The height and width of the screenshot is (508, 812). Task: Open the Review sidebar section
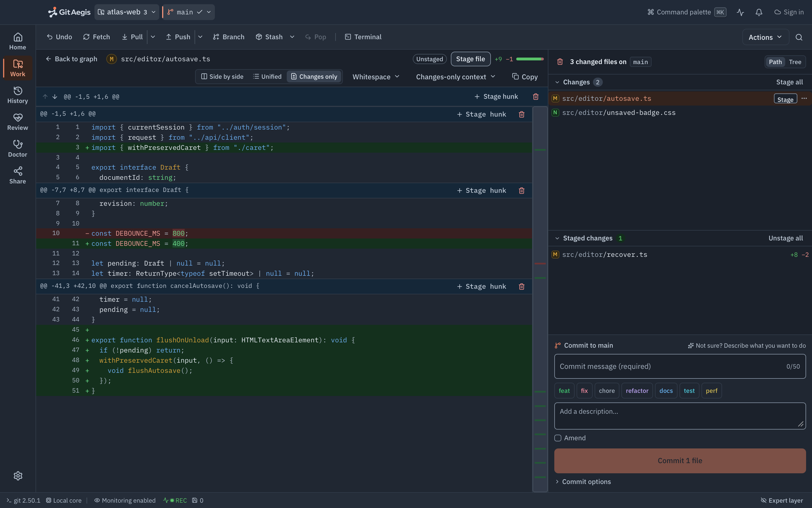pos(18,122)
